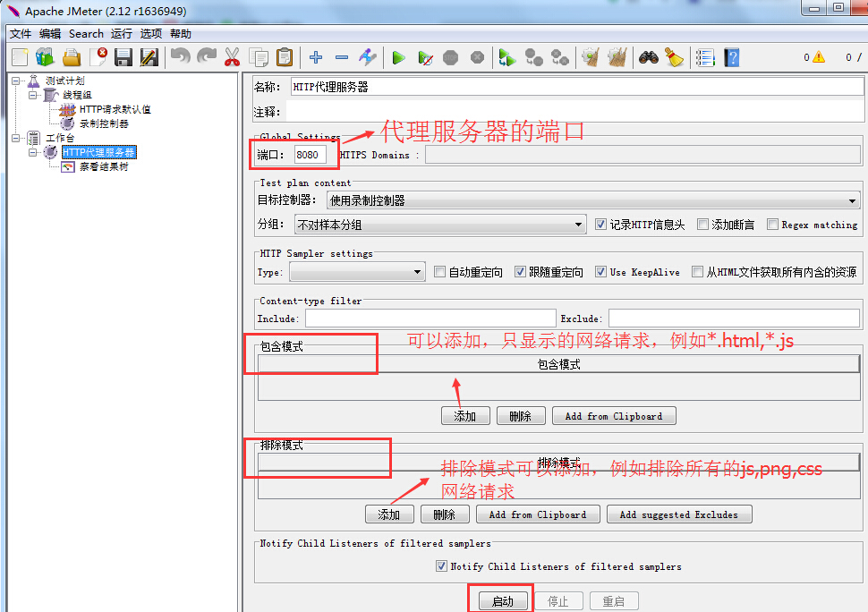The width and height of the screenshot is (868, 612).
Task: Collapse the 线程组 tree node
Action: [x=32, y=95]
